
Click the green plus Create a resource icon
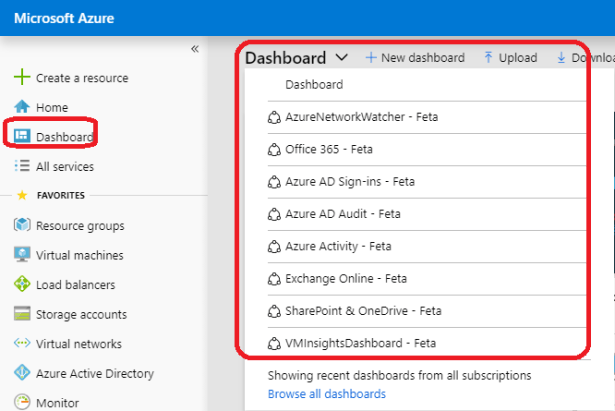pos(22,77)
